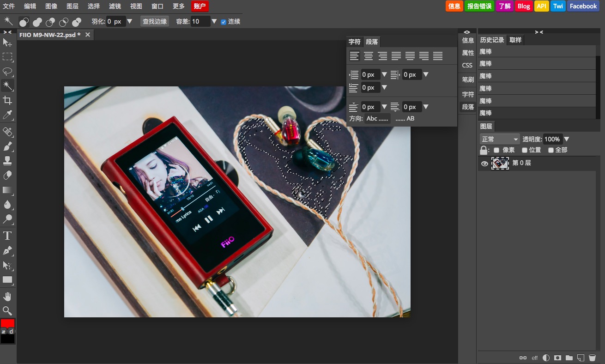Image resolution: width=605 pixels, height=364 pixels.
Task: Select the Eyedropper tool
Action: 7,115
